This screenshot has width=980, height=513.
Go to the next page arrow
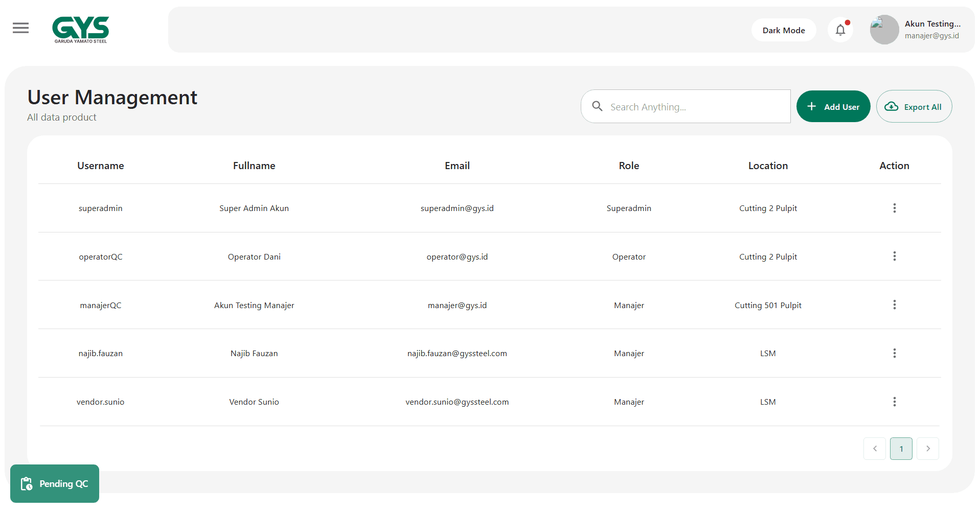[927, 449]
